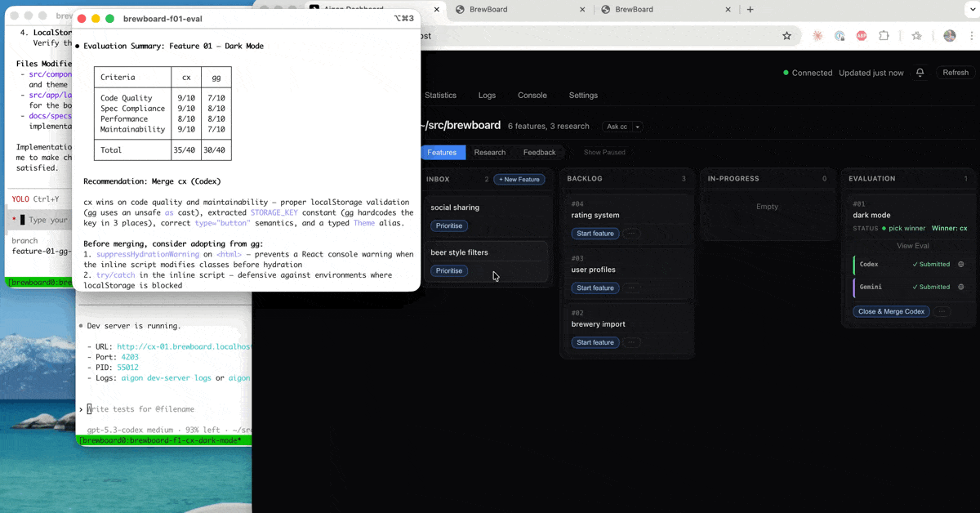The width and height of the screenshot is (980, 513).
Task: Click the AdBlock Plus extension icon
Action: tap(862, 36)
